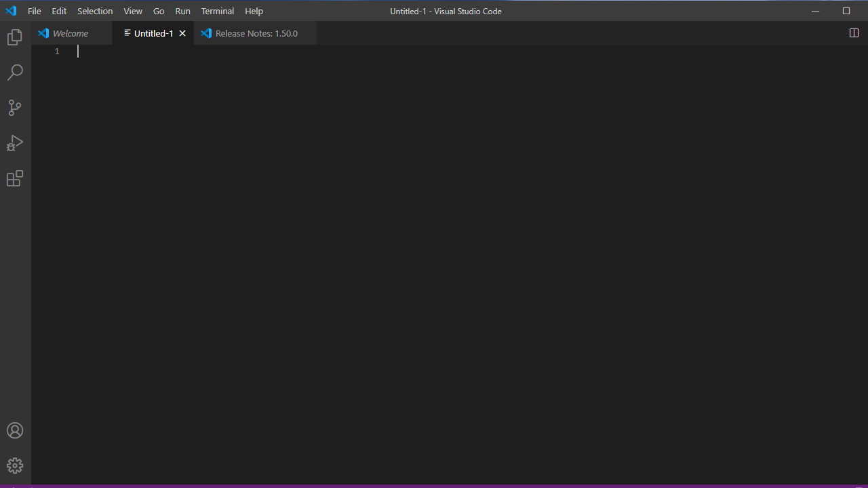Viewport: 868px width, 488px height.
Task: Open the Explorer view in the activity bar
Action: (15, 37)
